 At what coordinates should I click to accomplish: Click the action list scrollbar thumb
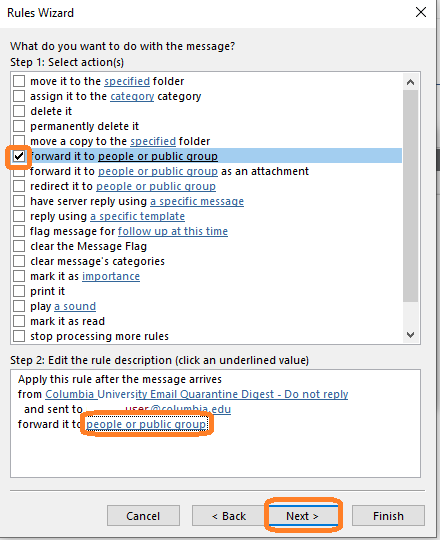pos(410,196)
